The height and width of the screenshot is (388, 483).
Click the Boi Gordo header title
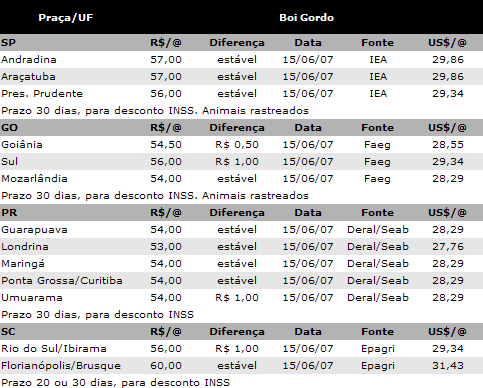[306, 17]
